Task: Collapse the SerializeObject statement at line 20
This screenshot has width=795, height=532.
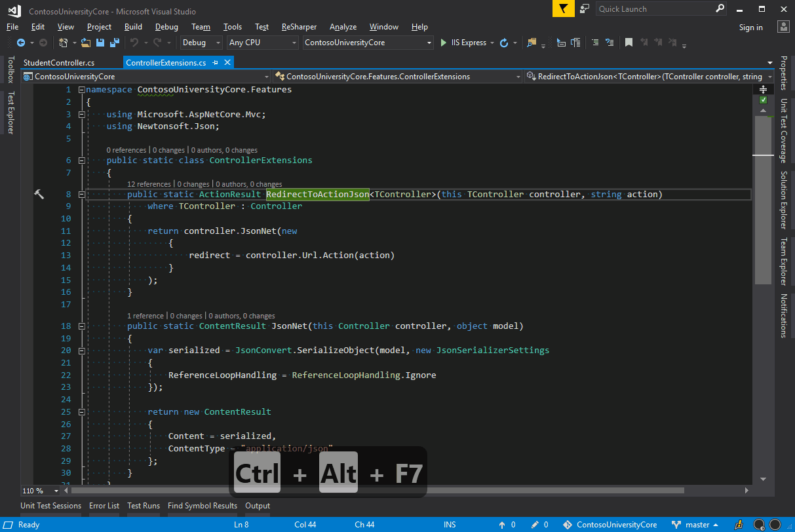Action: click(81, 350)
